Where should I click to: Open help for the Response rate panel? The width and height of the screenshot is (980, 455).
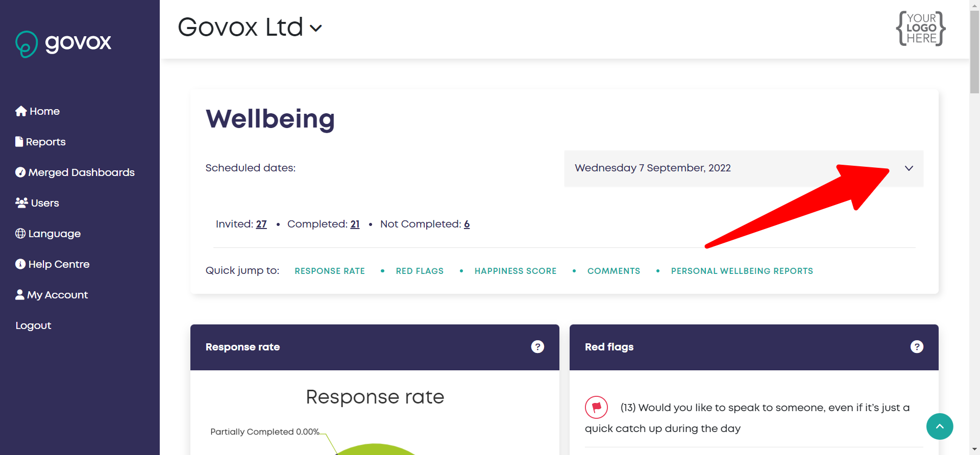coord(537,347)
